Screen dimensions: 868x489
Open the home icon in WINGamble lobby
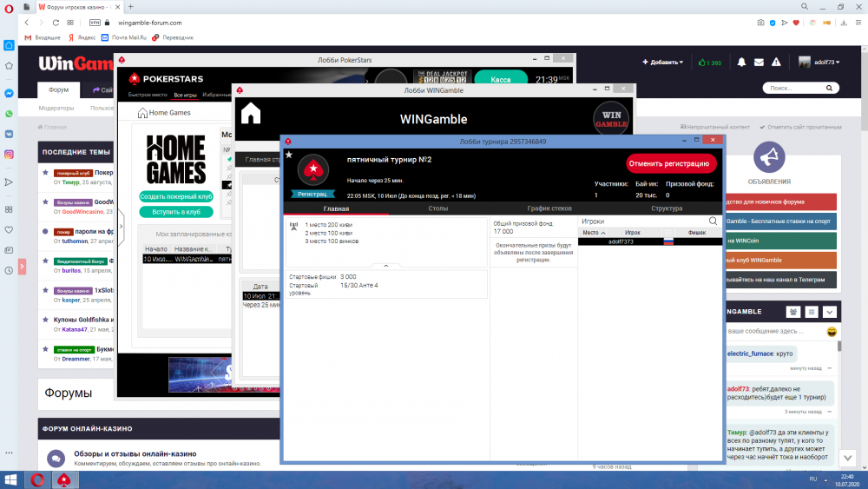coord(251,114)
